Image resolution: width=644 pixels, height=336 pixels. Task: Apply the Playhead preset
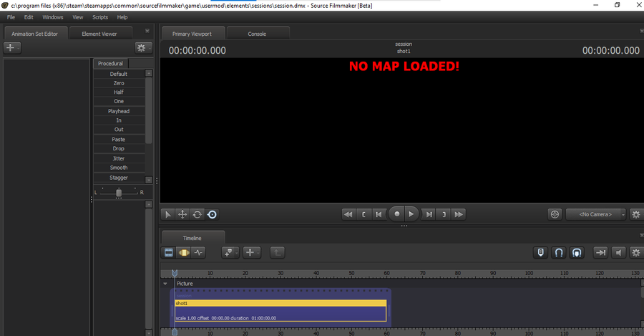click(x=119, y=111)
